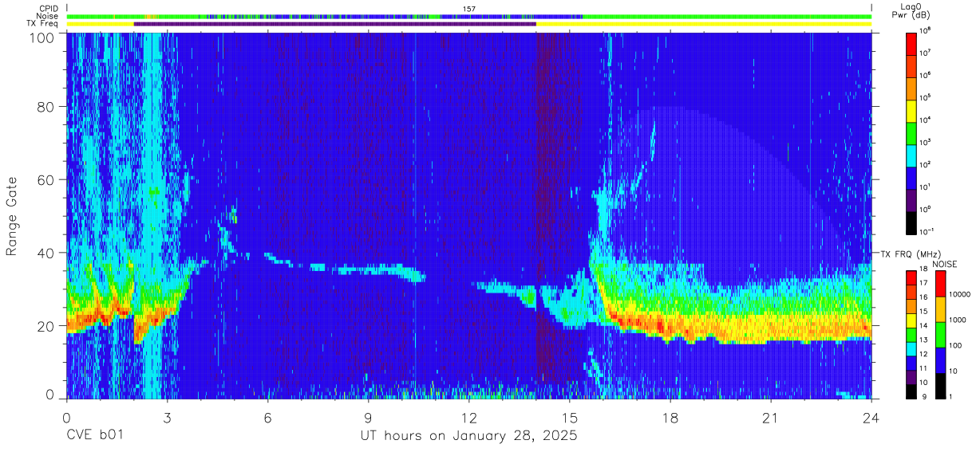
Task: Click the 15 tick on UT hours axis
Action: [570, 418]
